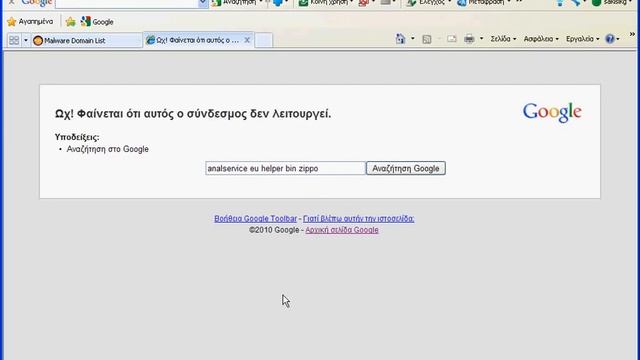Image resolution: width=640 pixels, height=360 pixels.
Task: Open the Σελίδα menu
Action: tap(503, 39)
